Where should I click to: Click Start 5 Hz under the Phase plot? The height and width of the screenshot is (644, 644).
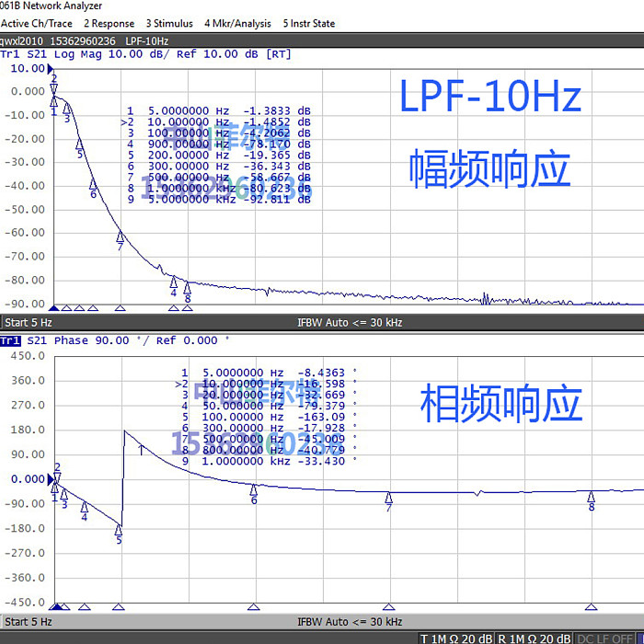click(x=29, y=622)
